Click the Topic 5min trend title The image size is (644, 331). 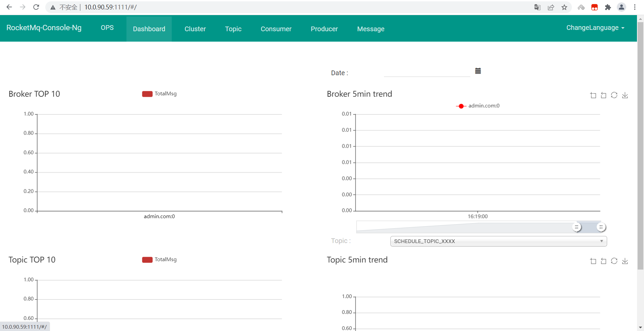click(357, 260)
